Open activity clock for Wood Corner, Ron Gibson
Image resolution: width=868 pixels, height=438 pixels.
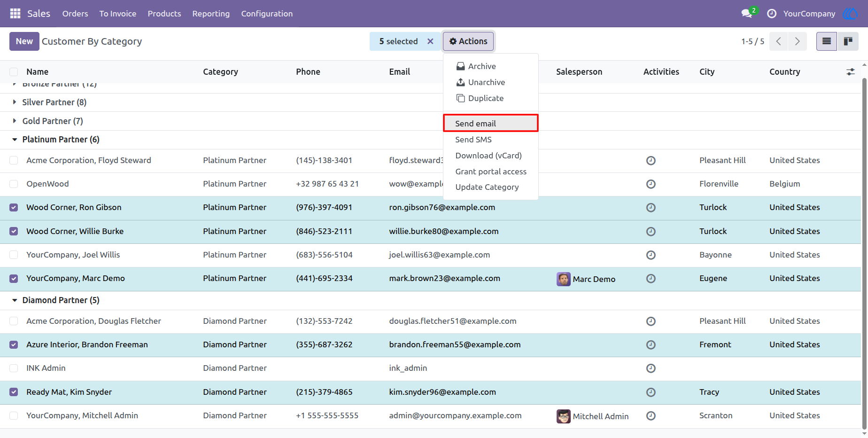pyautogui.click(x=651, y=208)
